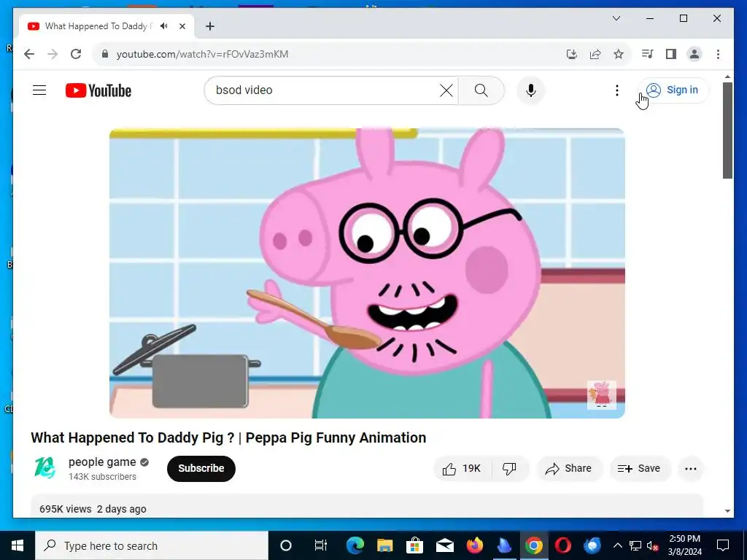Click the Windows taskbar search box

coord(152,545)
